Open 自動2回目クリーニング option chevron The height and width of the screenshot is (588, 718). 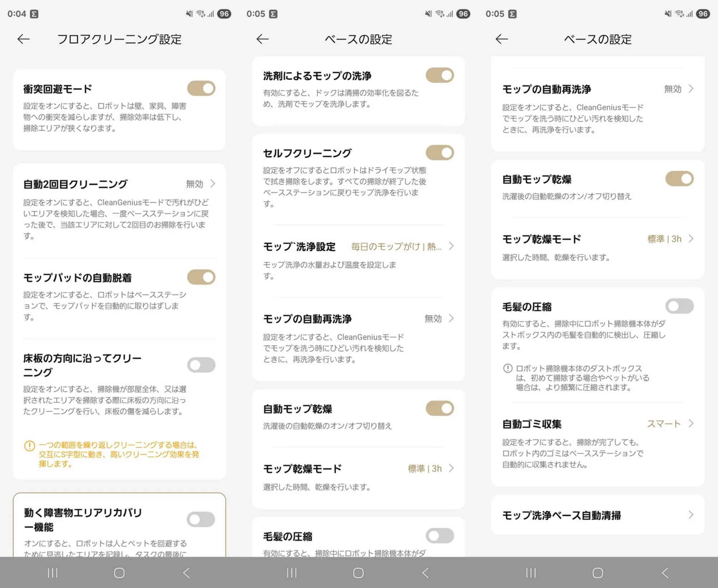[x=213, y=184]
